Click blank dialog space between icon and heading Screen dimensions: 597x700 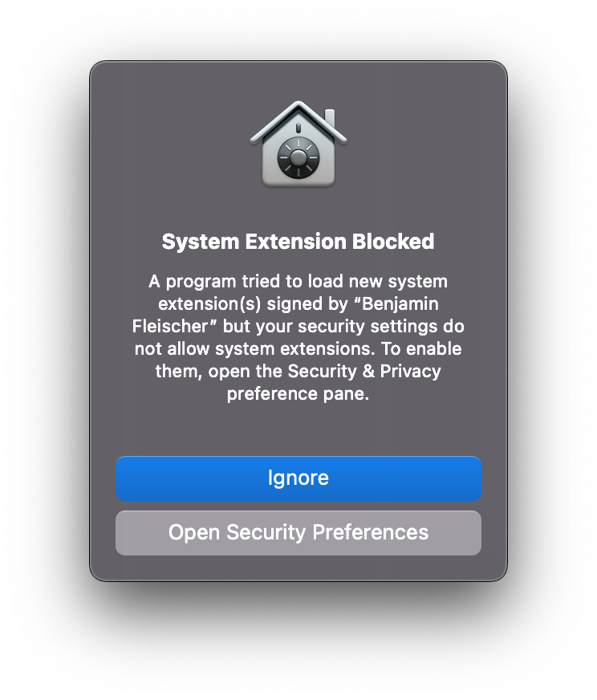(298, 209)
